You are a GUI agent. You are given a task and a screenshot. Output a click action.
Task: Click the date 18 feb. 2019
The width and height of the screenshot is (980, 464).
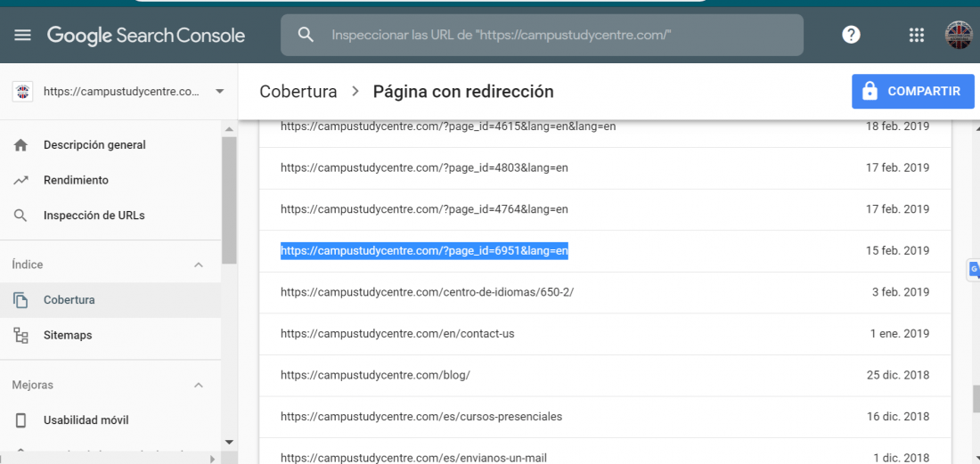(897, 126)
